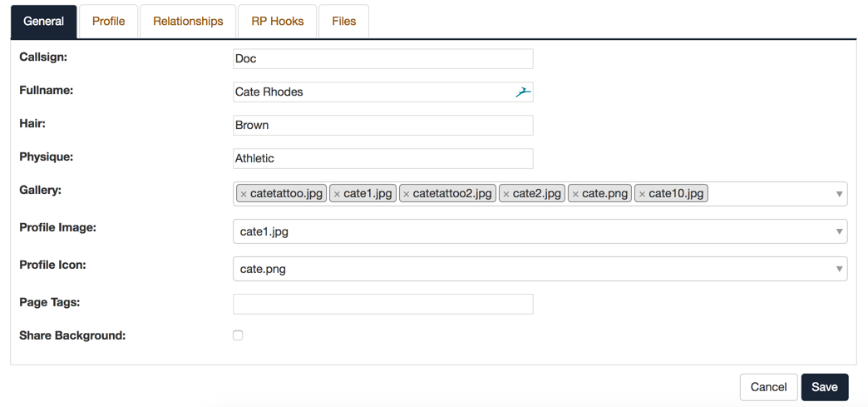Screen dimensions: 868x407
Task: Switch to the Profile tab
Action: [x=108, y=22]
